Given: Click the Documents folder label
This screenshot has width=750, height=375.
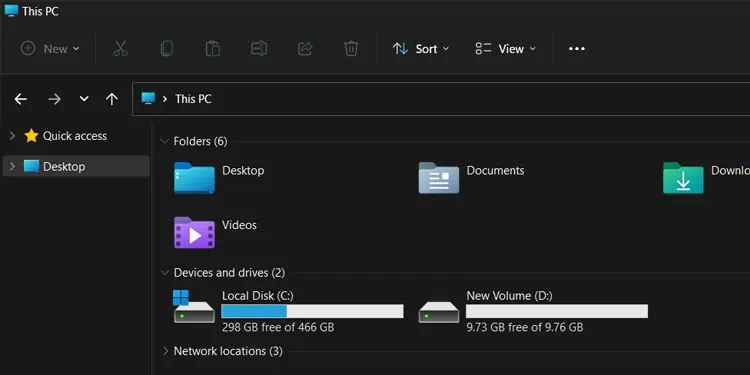Looking at the screenshot, I should (495, 171).
